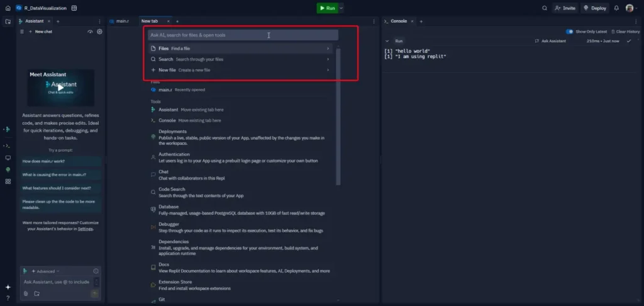Image resolution: width=644 pixels, height=306 pixels.
Task: Open the user avatar menu
Action: pos(630,8)
